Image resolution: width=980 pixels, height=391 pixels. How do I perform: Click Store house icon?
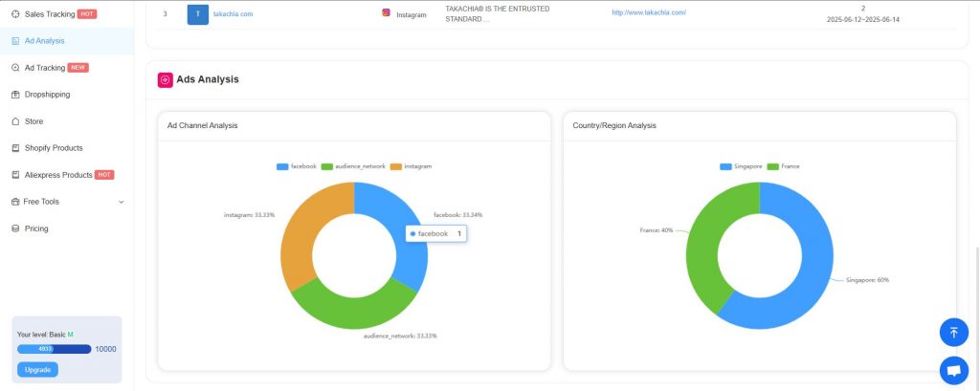[15, 121]
